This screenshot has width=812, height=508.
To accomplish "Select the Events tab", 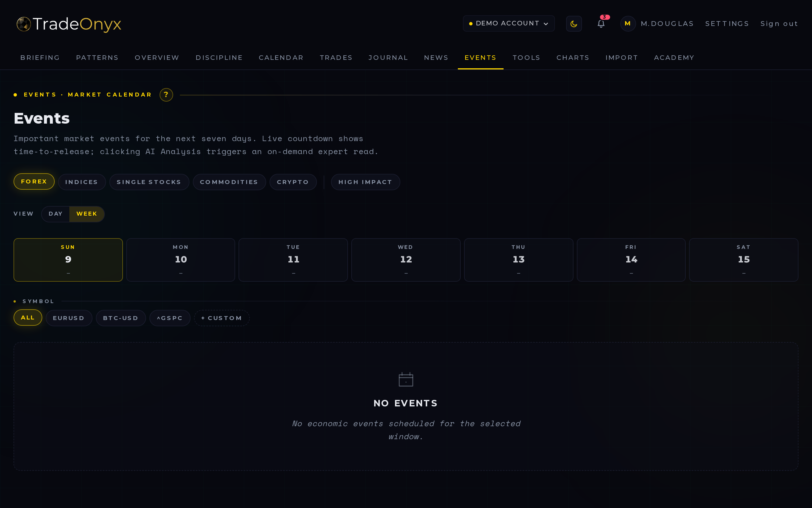I will [x=480, y=58].
